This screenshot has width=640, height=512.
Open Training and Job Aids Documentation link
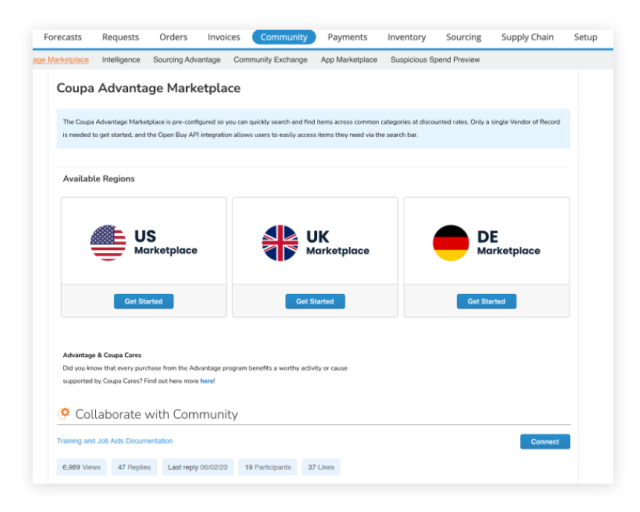(115, 441)
